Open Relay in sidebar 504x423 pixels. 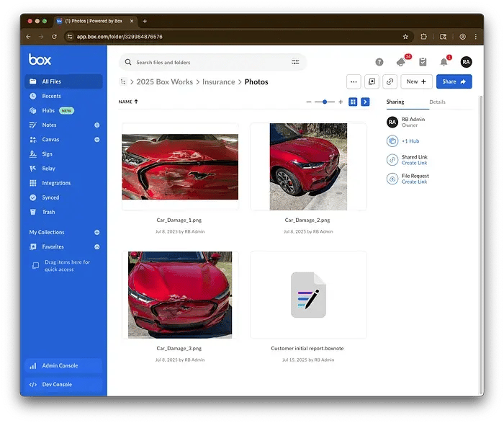coord(48,168)
